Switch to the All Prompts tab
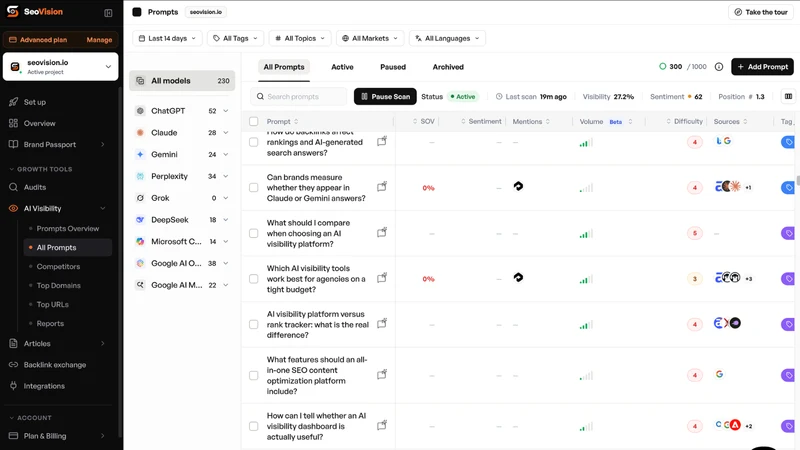The height and width of the screenshot is (450, 800). (284, 67)
